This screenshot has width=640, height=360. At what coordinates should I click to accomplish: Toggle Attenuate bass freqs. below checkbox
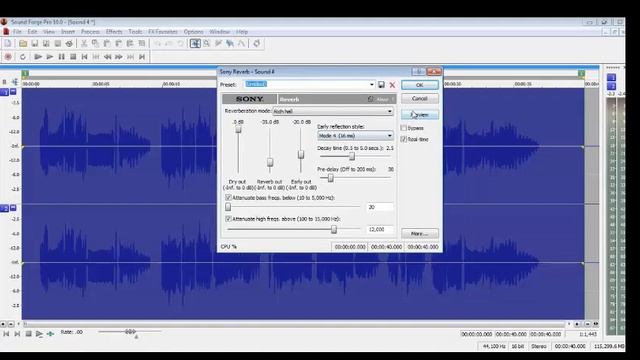point(228,198)
